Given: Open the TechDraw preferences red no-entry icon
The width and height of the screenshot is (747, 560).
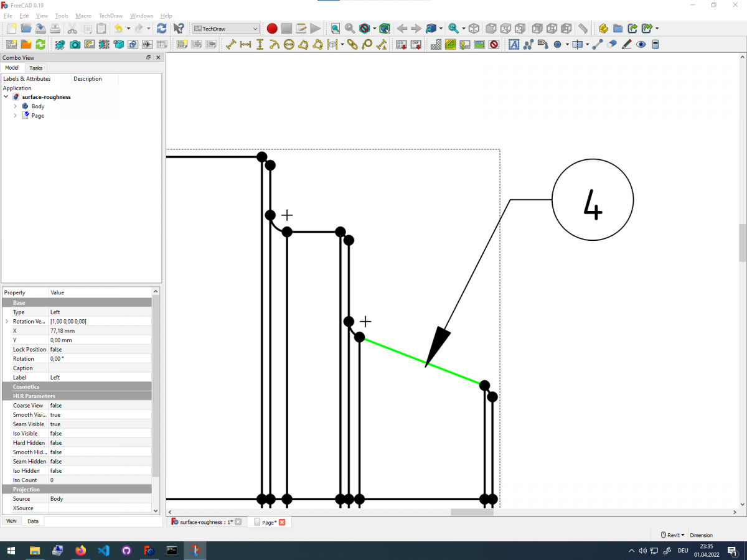Looking at the screenshot, I should (492, 44).
